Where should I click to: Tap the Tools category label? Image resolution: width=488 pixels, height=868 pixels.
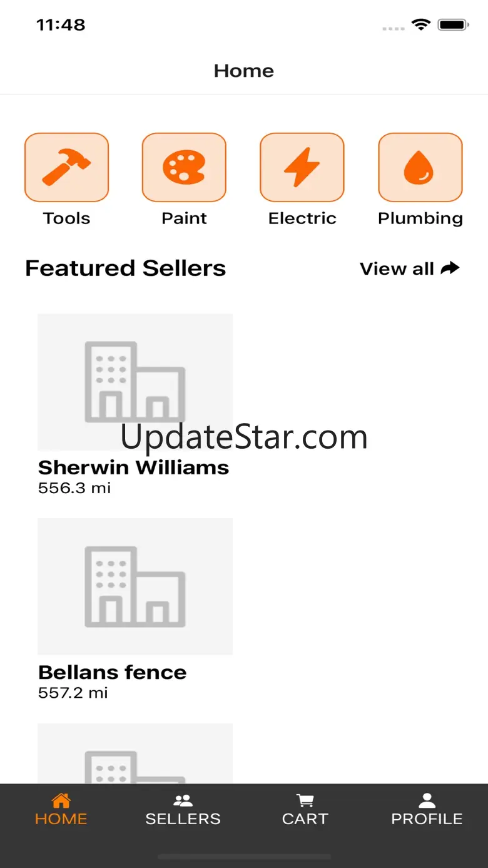tap(66, 218)
